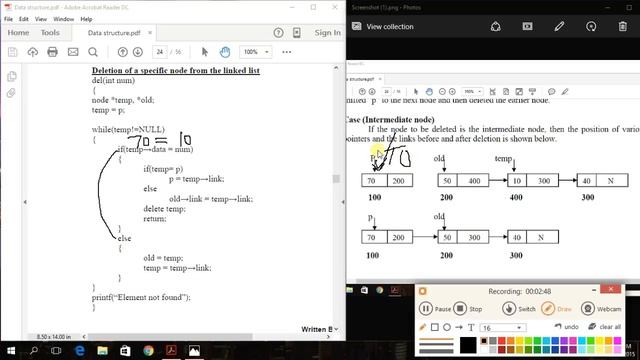This screenshot has height=360, width=640.
Task: Choose the thickest line width option
Action: pos(436,351)
